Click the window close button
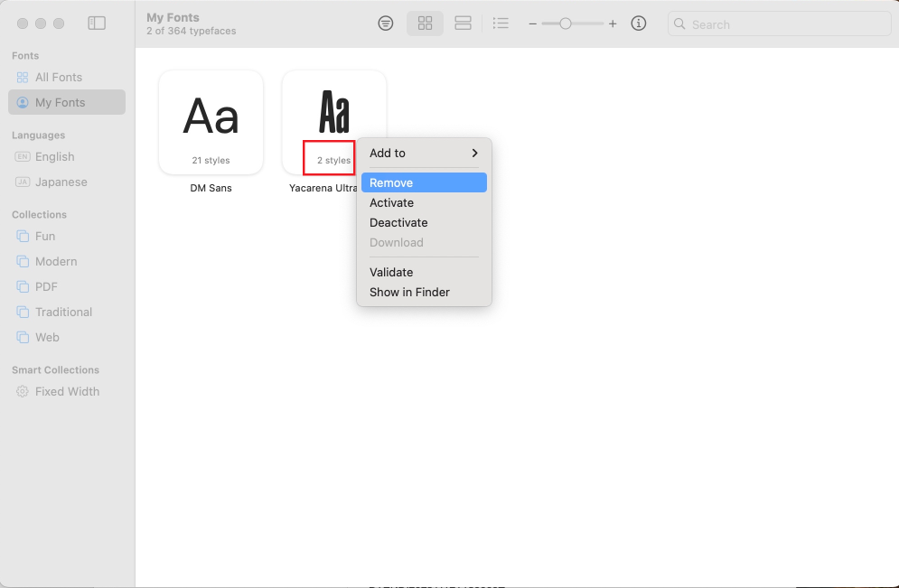This screenshot has width=899, height=588. (x=23, y=23)
